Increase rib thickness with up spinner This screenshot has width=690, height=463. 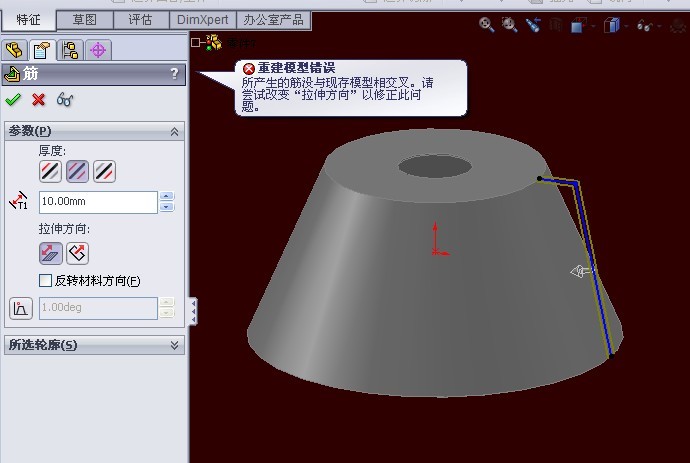pyautogui.click(x=167, y=196)
